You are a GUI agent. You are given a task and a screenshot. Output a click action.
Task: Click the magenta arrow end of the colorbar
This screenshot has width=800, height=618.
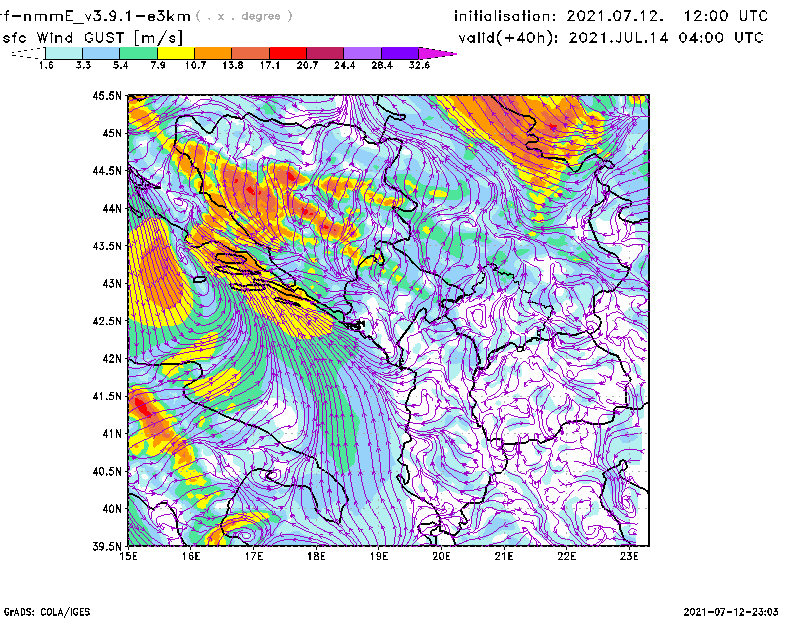(437, 53)
